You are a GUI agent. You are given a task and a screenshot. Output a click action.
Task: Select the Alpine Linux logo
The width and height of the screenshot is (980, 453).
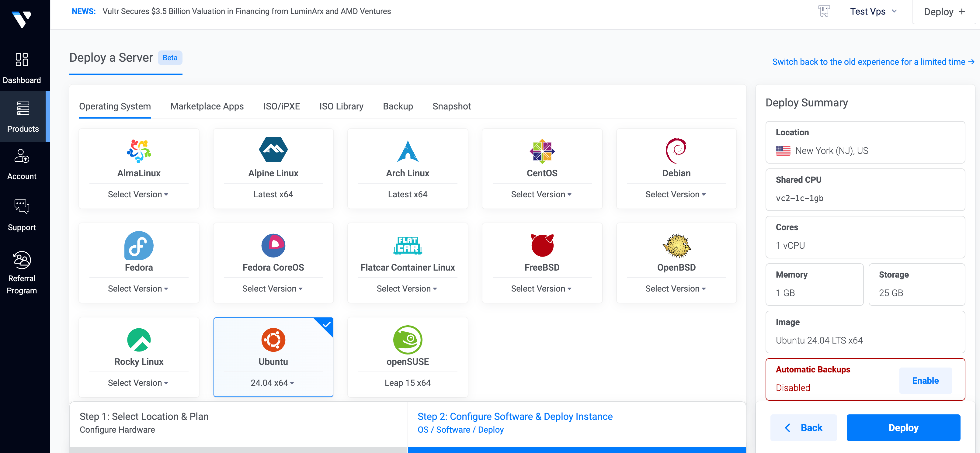coord(273,150)
